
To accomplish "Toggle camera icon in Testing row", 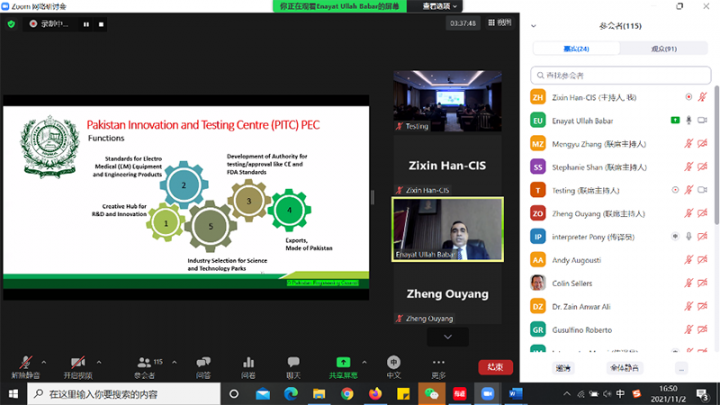I will [x=702, y=190].
